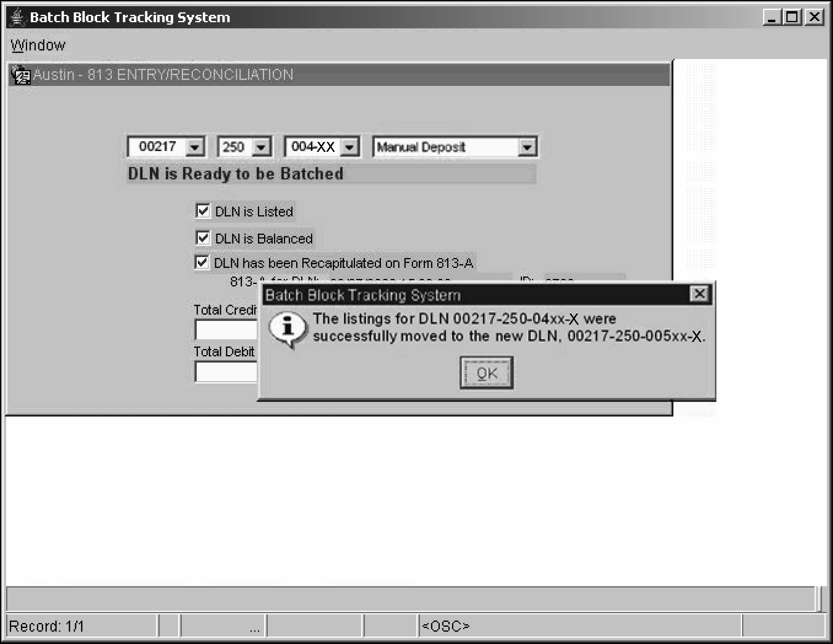Open the 250 dropdown arrow

coord(261,147)
